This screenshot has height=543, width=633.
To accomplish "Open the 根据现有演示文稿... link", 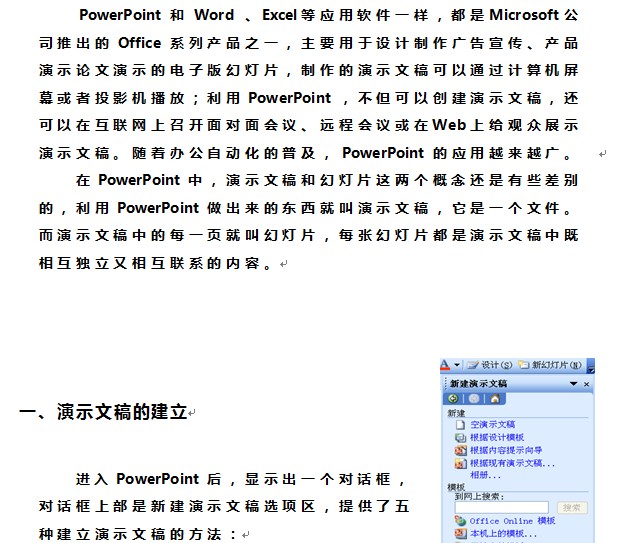I will coord(512,463).
